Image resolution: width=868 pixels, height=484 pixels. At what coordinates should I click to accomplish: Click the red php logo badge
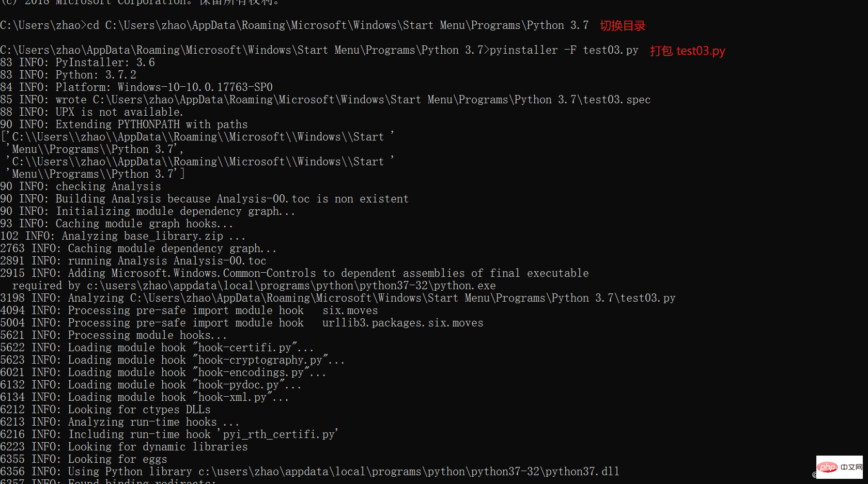point(827,467)
